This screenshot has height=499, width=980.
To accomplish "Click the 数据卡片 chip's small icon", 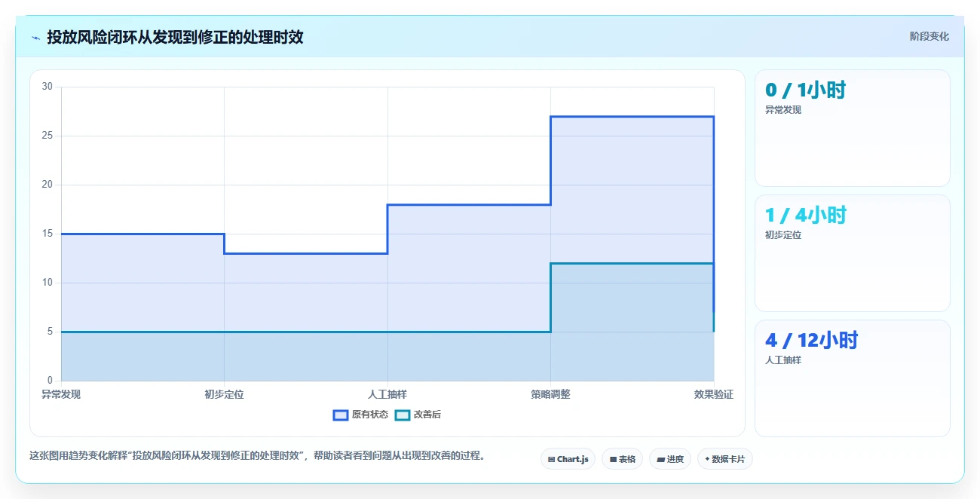I will click(x=707, y=459).
